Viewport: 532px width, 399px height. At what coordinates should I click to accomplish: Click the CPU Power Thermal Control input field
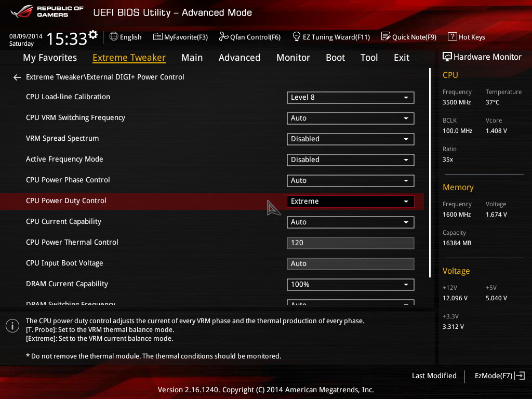pos(350,243)
